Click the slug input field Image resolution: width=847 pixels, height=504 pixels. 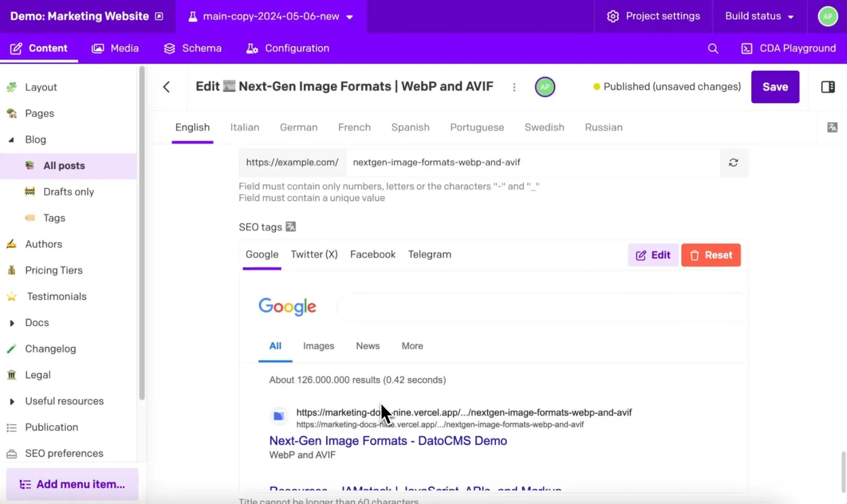coord(533,163)
